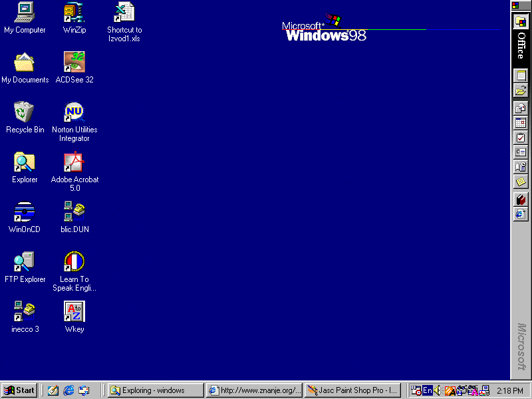Select the WinZip shortcut icon
532x399 pixels.
pos(74,13)
